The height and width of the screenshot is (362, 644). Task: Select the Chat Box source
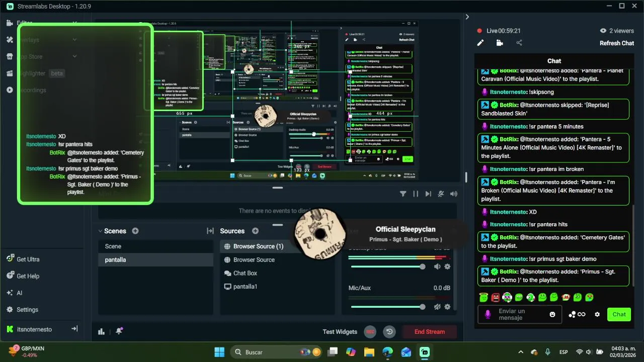click(277, 273)
